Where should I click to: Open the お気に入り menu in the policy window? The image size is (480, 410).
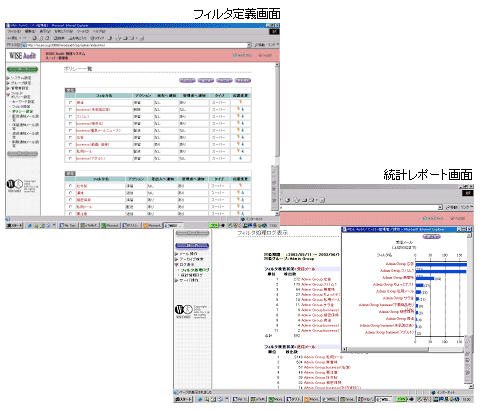(x=64, y=31)
